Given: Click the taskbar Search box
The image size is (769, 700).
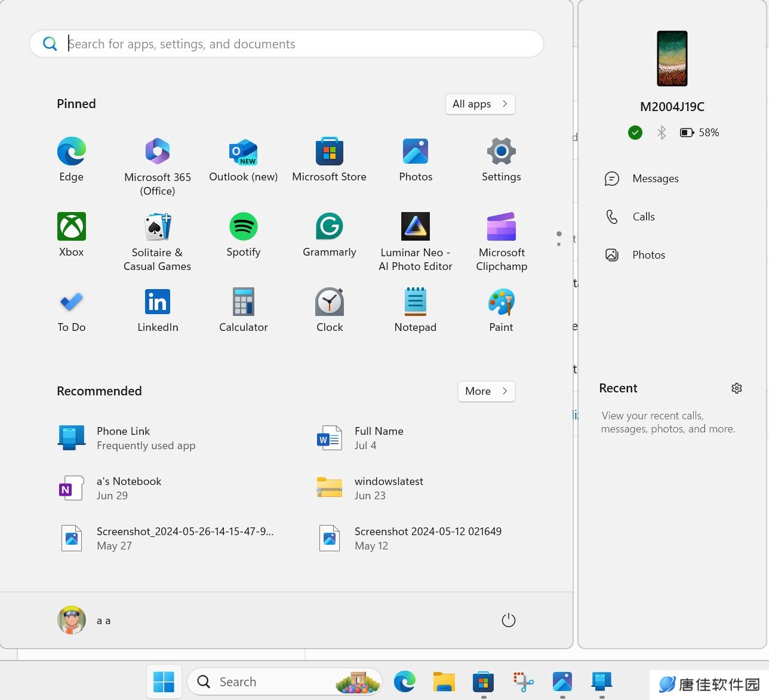Looking at the screenshot, I should (x=285, y=681).
